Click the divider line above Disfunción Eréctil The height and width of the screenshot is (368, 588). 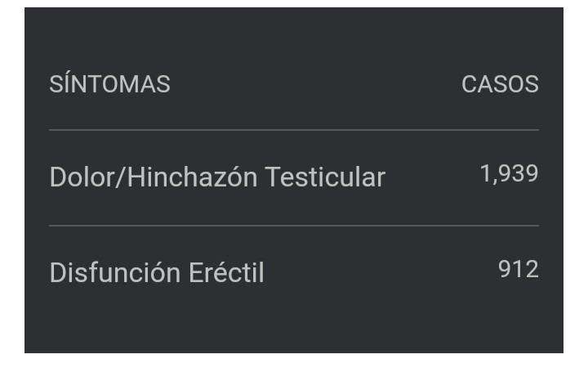pos(294,226)
